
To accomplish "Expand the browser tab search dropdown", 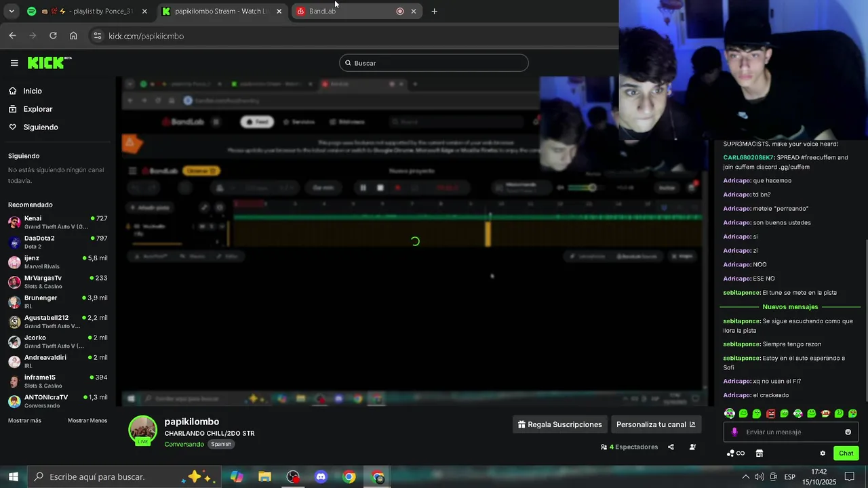I will (x=11, y=11).
